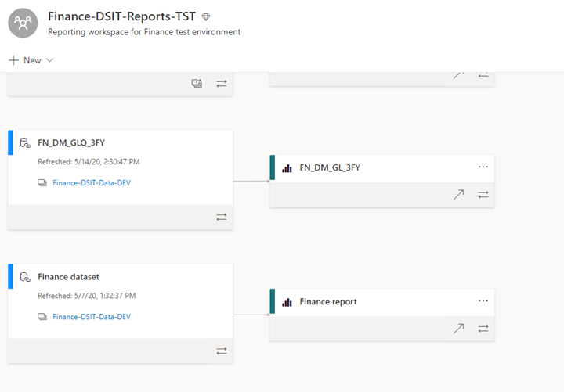Open Finance-DSIT-Data-DEV link under FN_DM_GLQ_3FY
Image resolution: width=564 pixels, height=392 pixels.
[92, 183]
